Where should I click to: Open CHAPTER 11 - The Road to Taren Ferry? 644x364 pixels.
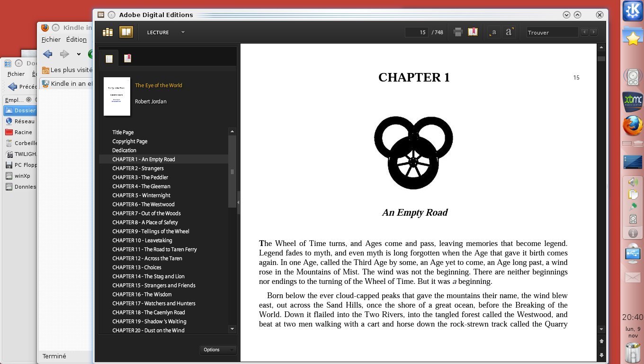(x=154, y=249)
